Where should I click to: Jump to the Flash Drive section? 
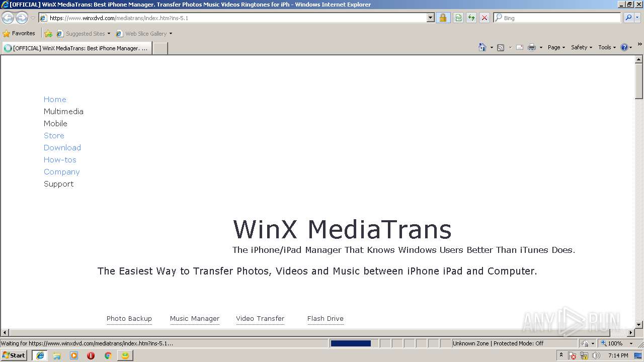326,318
